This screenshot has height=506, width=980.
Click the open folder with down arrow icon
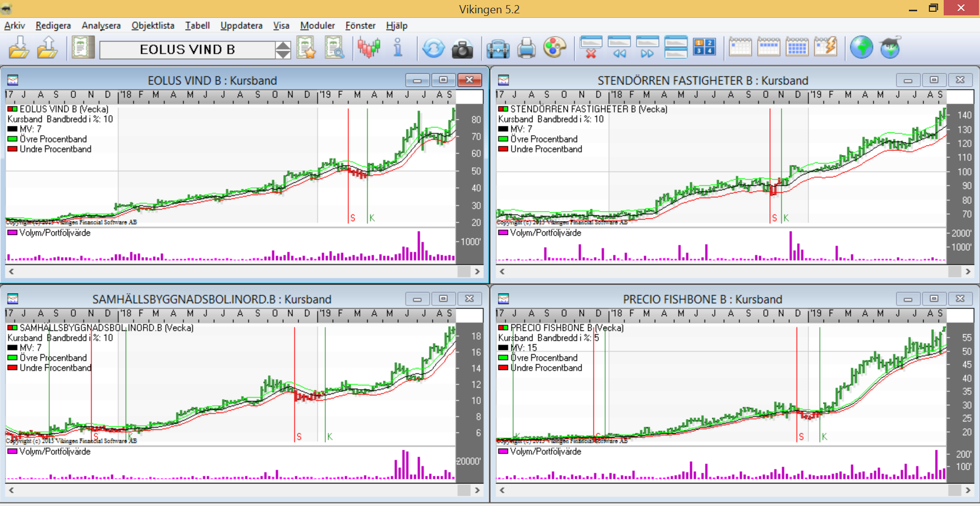pyautogui.click(x=19, y=48)
